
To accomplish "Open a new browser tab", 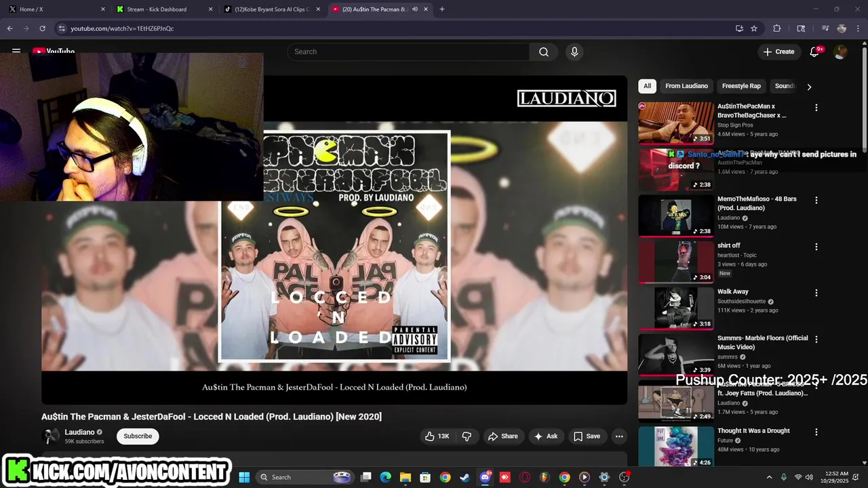I will tap(442, 9).
